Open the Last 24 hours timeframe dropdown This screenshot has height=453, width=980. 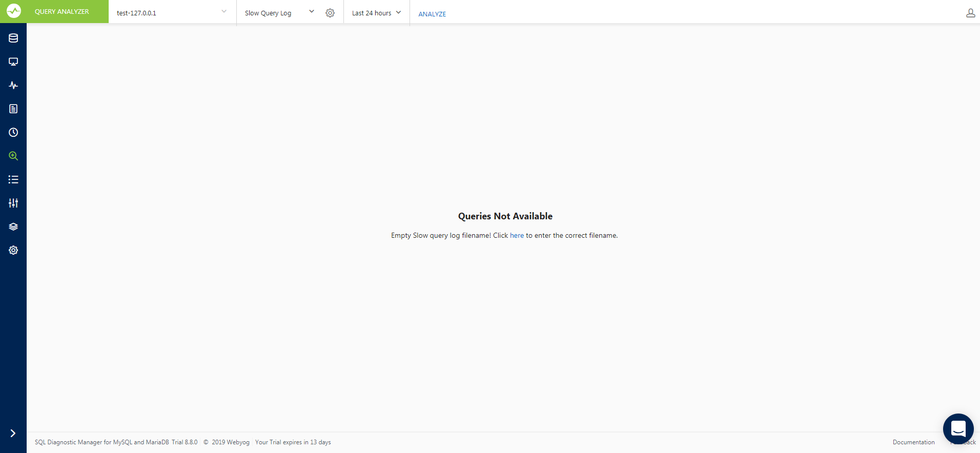click(x=377, y=13)
